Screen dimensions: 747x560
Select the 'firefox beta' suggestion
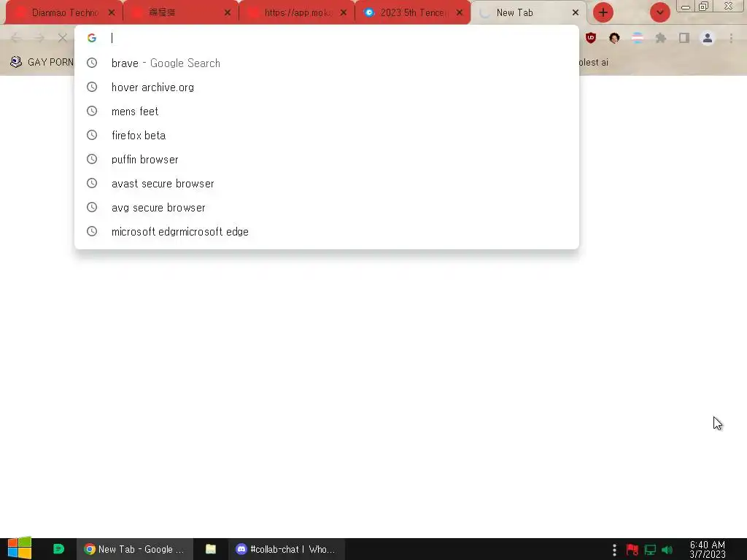coord(327,135)
